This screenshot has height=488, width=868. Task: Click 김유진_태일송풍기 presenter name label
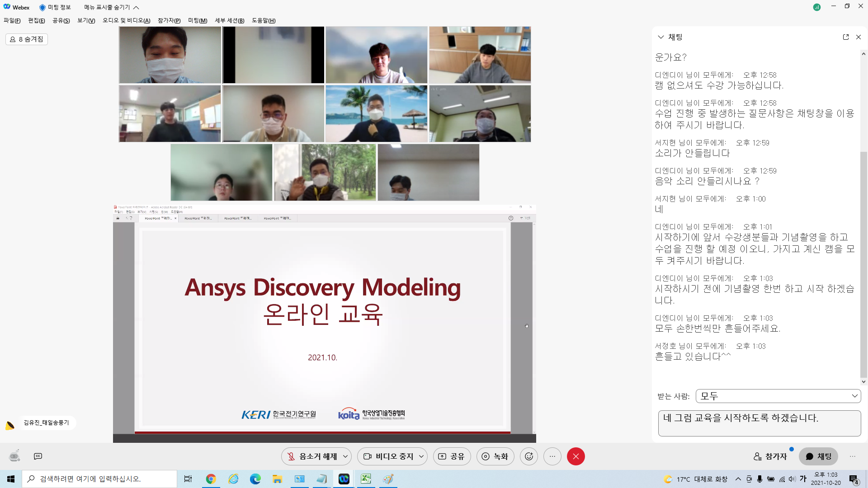[46, 423]
